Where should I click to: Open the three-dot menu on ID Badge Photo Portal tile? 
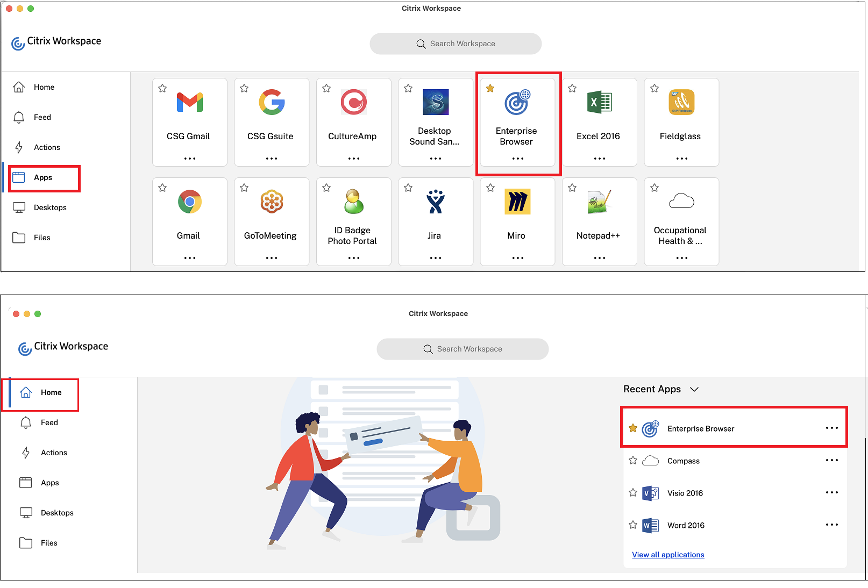point(353,258)
